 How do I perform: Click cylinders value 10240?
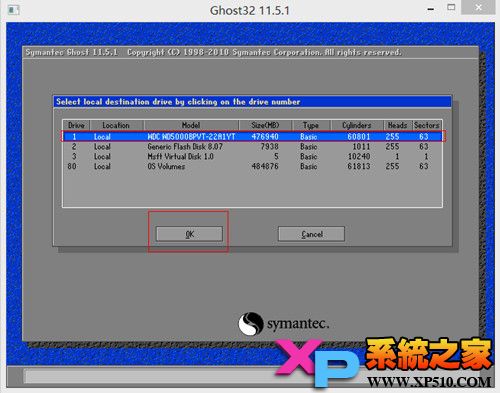pyautogui.click(x=359, y=156)
